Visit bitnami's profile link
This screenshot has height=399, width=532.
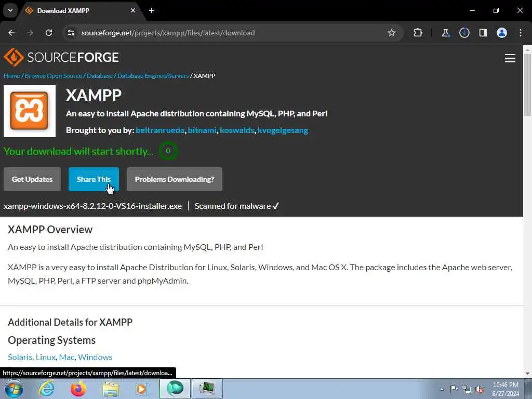coord(202,130)
